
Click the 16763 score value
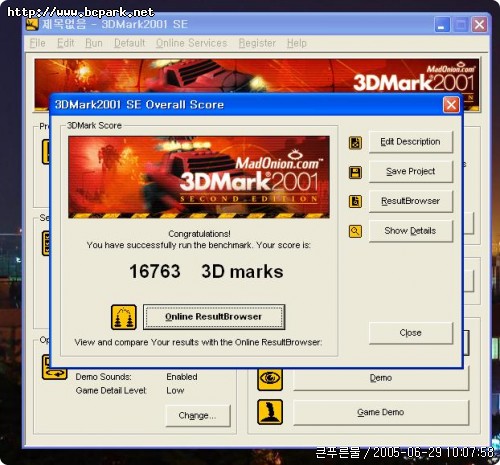click(155, 271)
